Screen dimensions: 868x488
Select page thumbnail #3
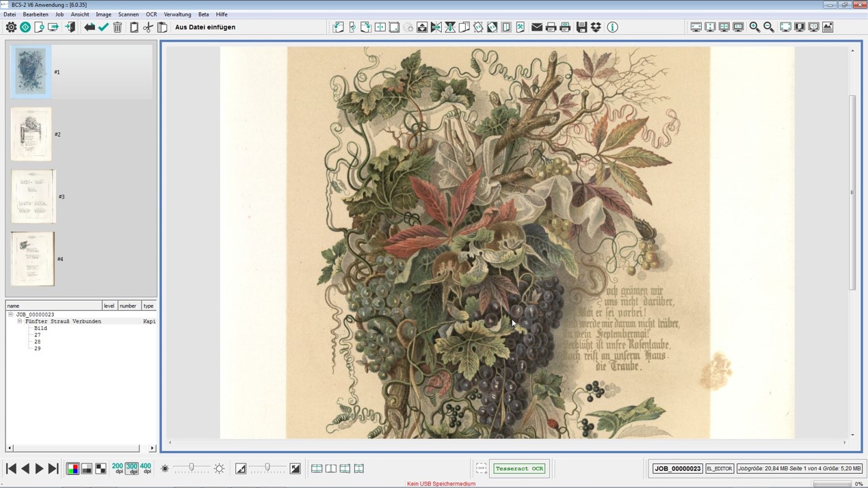[34, 197]
